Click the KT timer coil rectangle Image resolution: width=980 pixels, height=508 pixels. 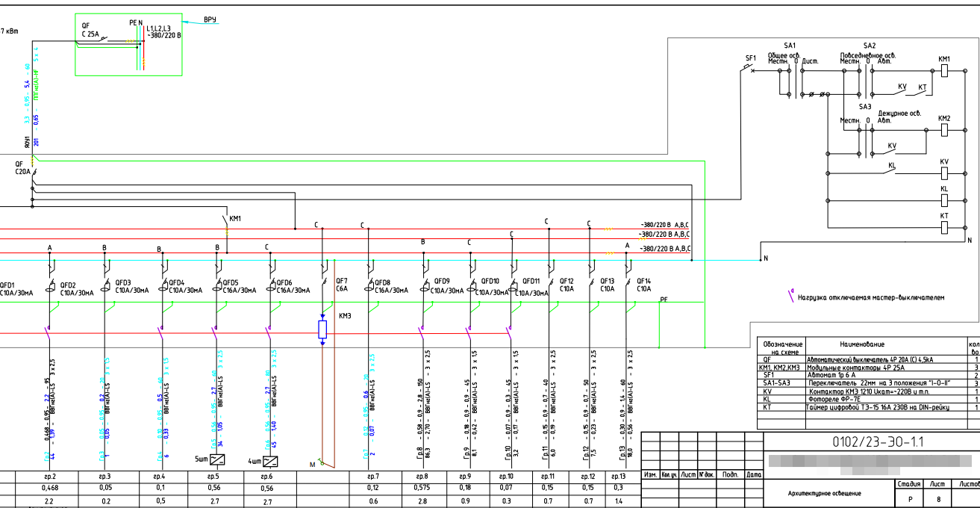point(944,228)
